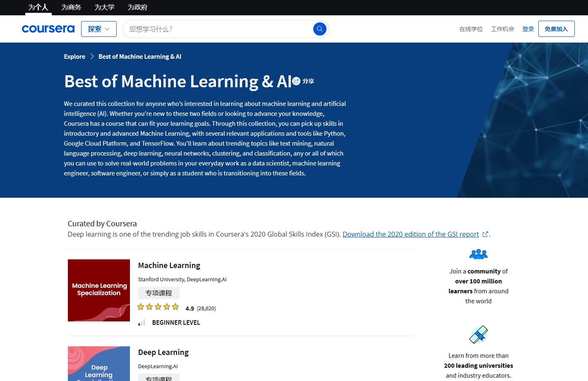The image size is (588, 381).
Task: Click the share icon next to title
Action: pos(296,81)
